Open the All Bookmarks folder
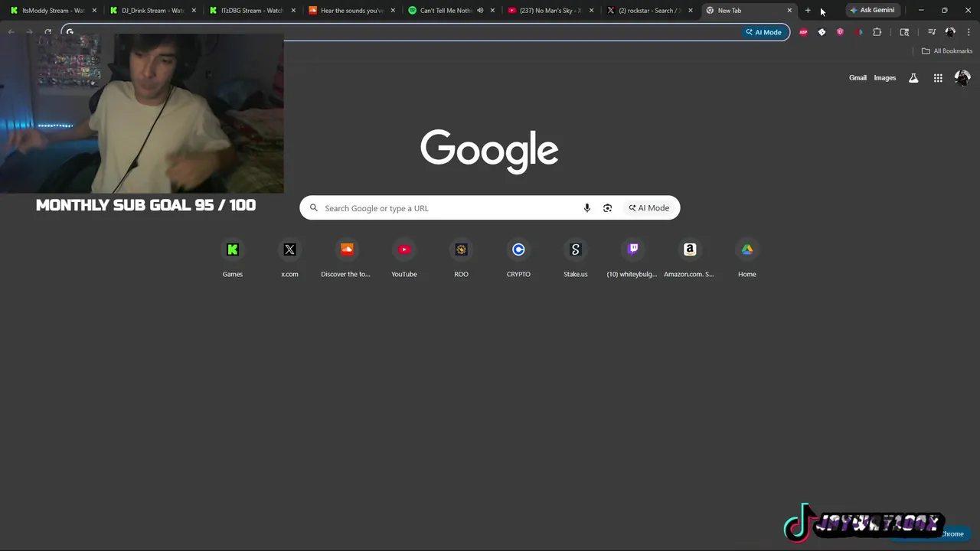Image resolution: width=980 pixels, height=551 pixels. [947, 51]
